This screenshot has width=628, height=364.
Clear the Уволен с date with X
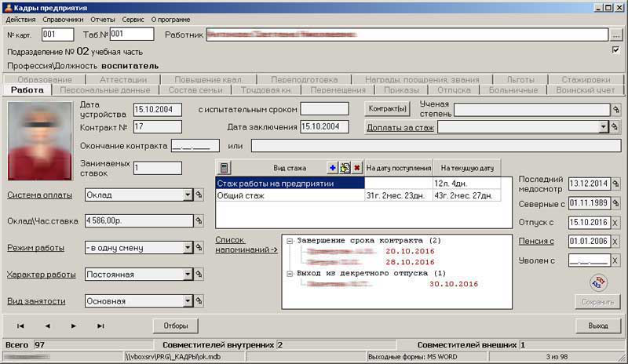pyautogui.click(x=615, y=260)
